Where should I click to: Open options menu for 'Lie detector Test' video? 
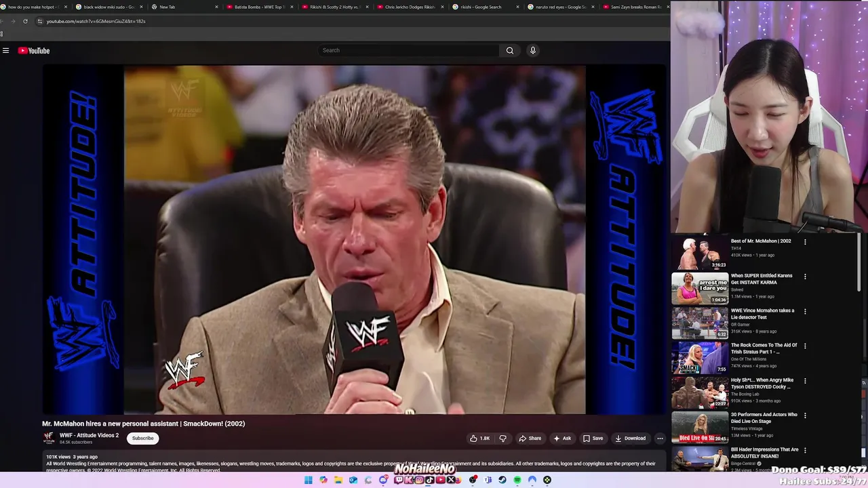point(805,311)
